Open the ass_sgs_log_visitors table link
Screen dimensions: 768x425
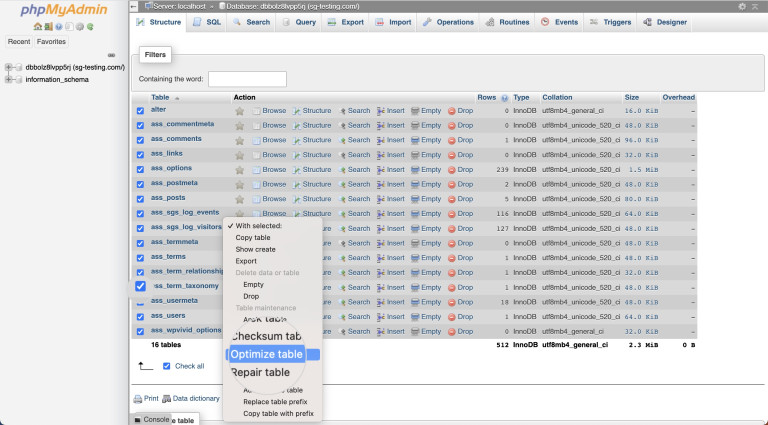(186, 227)
